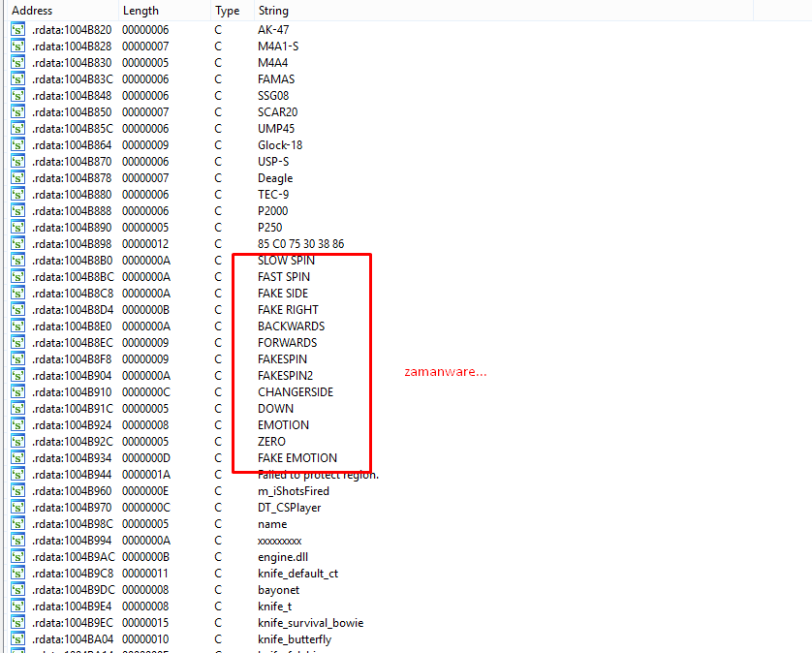Screen dimensions: 812x653
Task: Click the string icon beside EMOTION row
Action: coord(17,425)
